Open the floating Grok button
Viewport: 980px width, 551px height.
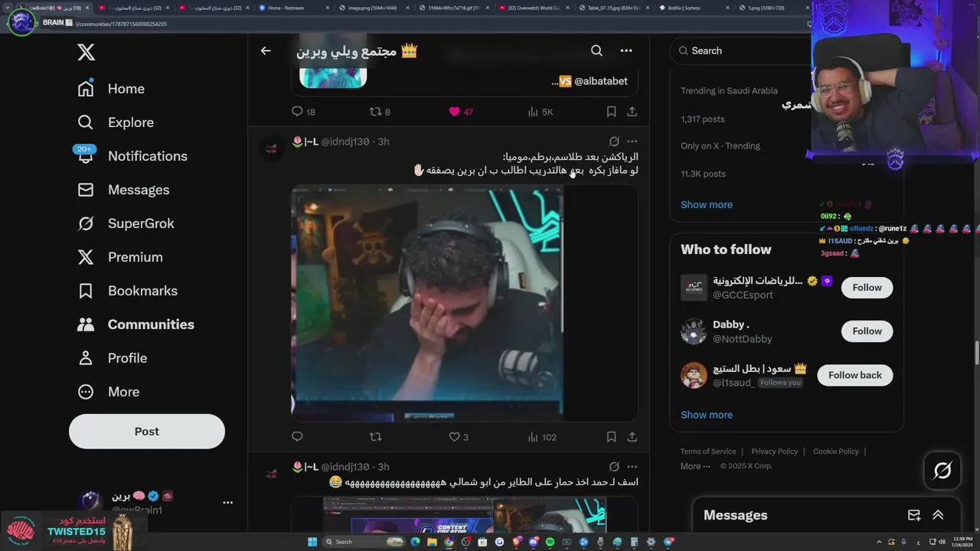(x=942, y=471)
